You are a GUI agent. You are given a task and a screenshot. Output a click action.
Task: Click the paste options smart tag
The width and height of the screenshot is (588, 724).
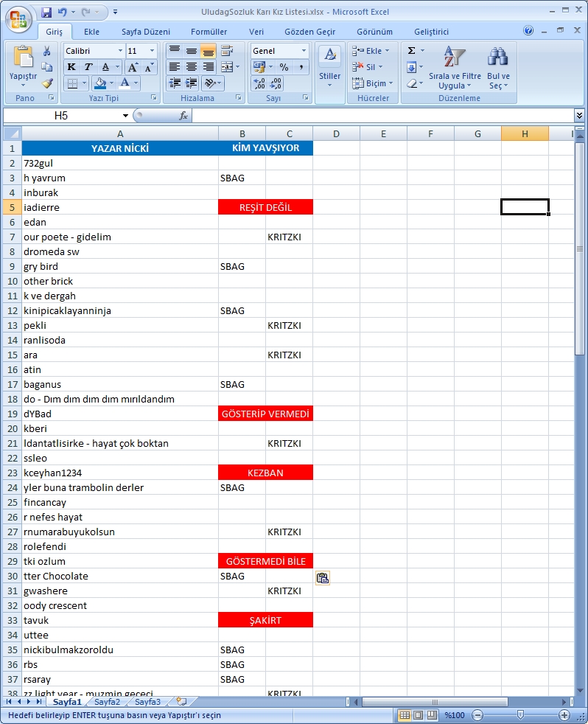pos(323,577)
